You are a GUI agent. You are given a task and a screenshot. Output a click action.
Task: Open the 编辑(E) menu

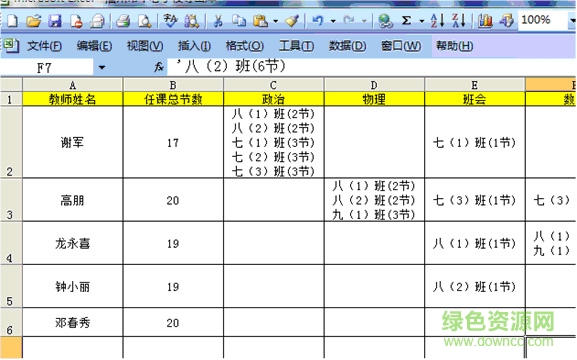(95, 46)
